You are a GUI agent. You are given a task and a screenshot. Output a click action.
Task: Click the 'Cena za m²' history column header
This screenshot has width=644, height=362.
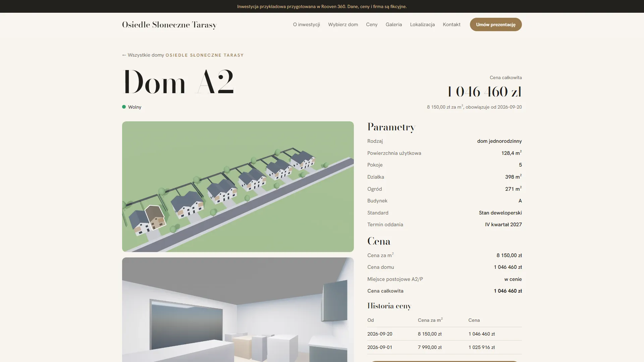coord(430,320)
